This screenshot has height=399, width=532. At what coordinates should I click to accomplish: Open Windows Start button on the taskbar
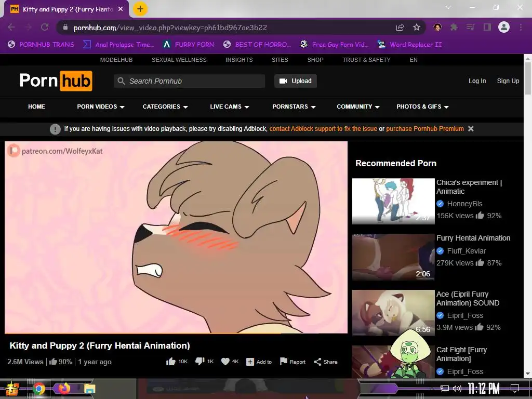pyautogui.click(x=11, y=389)
